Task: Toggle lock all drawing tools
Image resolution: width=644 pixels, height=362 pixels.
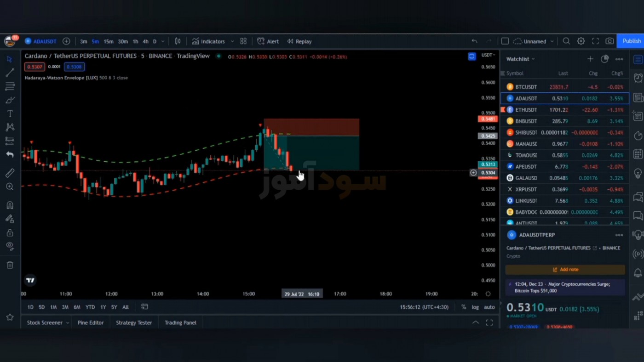Action: coord(10,233)
